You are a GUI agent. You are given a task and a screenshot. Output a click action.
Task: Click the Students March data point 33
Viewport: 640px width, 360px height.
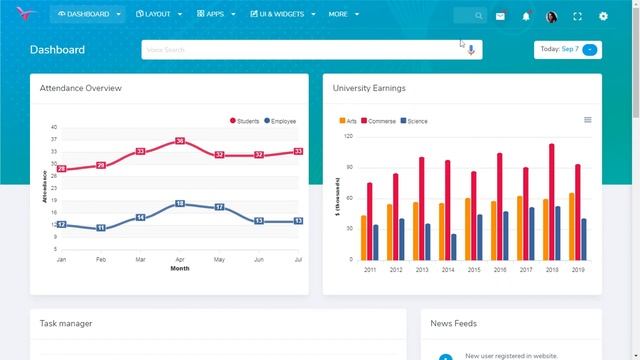[x=140, y=151]
